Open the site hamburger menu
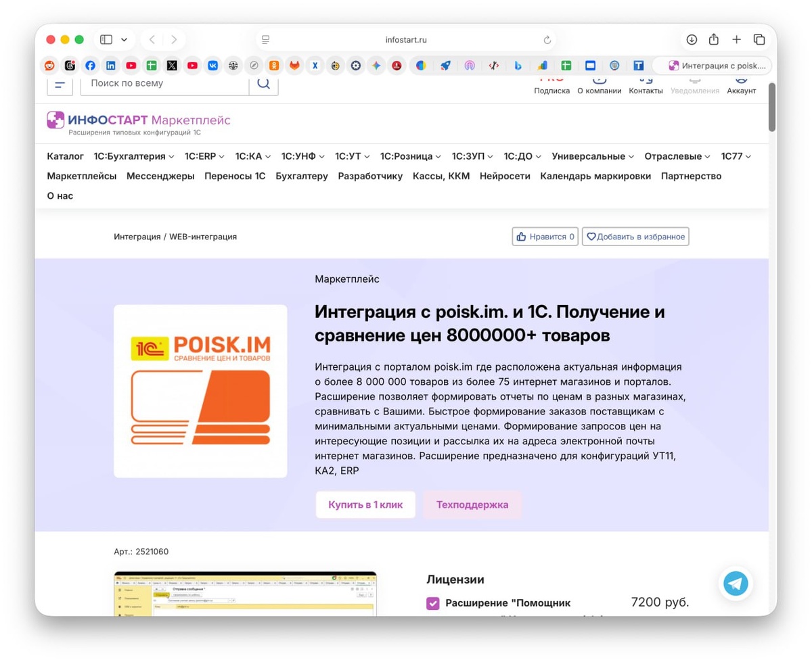The width and height of the screenshot is (812, 662). pyautogui.click(x=60, y=85)
